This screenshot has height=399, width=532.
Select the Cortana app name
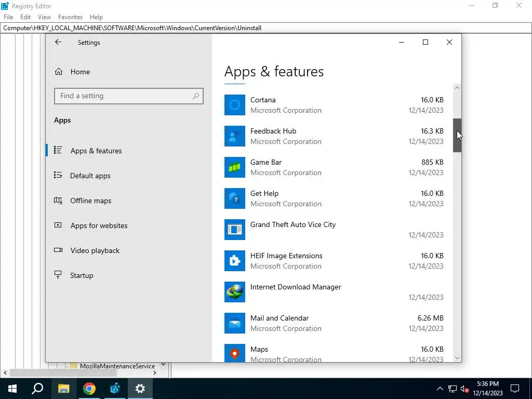coord(263,100)
